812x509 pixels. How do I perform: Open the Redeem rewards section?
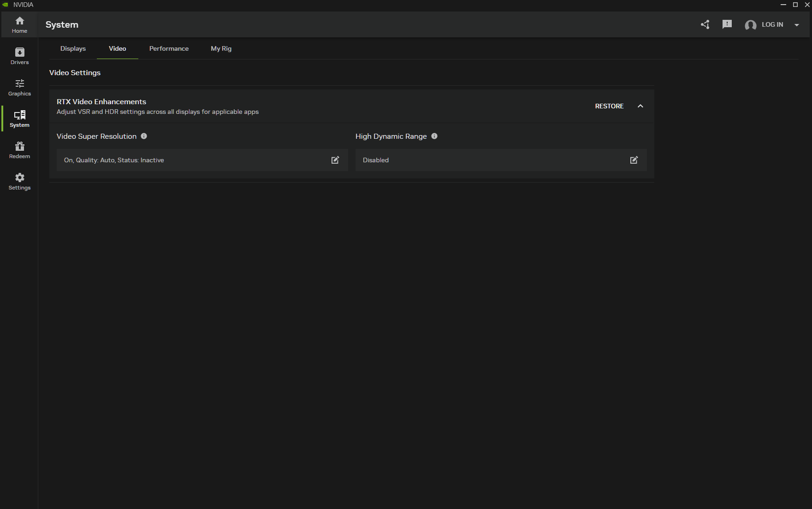click(19, 150)
